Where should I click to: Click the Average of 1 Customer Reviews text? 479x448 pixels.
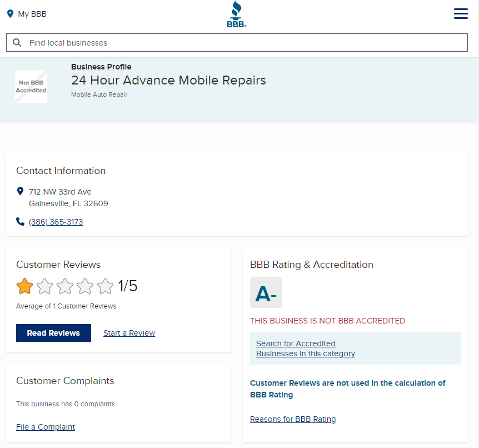(66, 306)
